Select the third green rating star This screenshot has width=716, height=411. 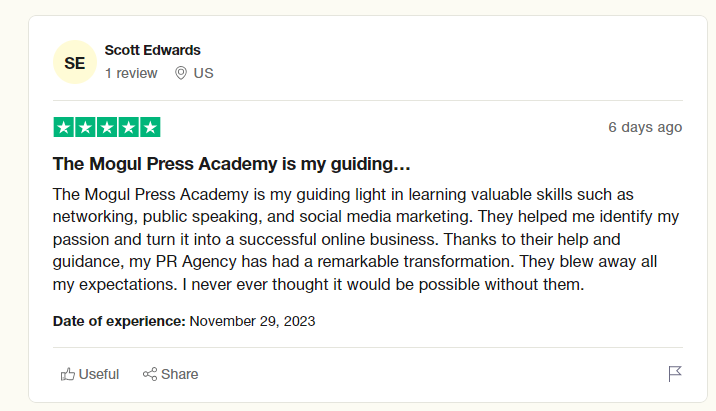[x=107, y=127]
